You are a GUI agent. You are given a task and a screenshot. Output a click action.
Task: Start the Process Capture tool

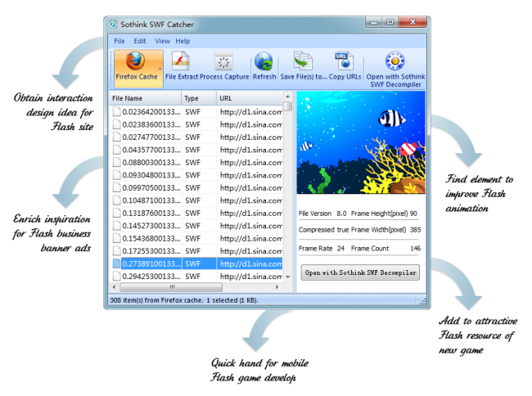point(224,65)
